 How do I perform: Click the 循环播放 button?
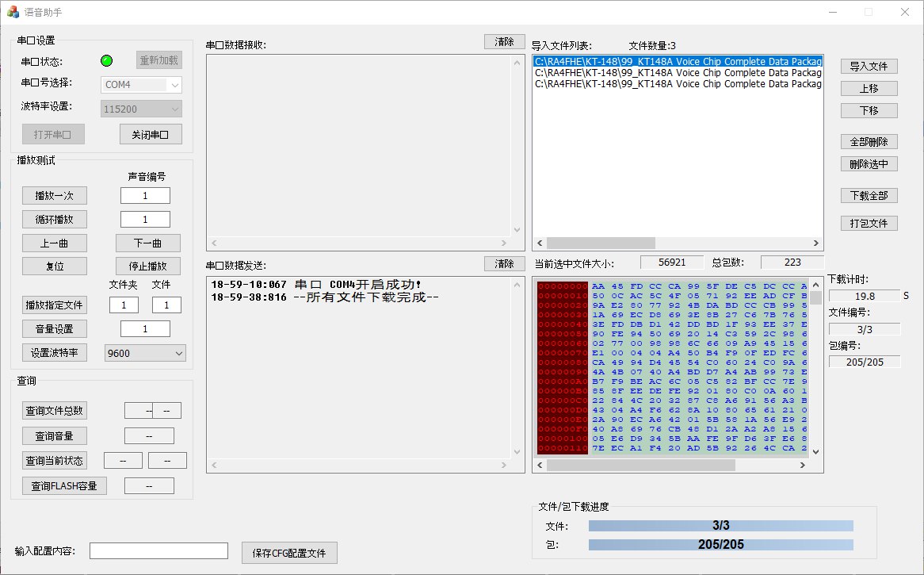tap(54, 220)
